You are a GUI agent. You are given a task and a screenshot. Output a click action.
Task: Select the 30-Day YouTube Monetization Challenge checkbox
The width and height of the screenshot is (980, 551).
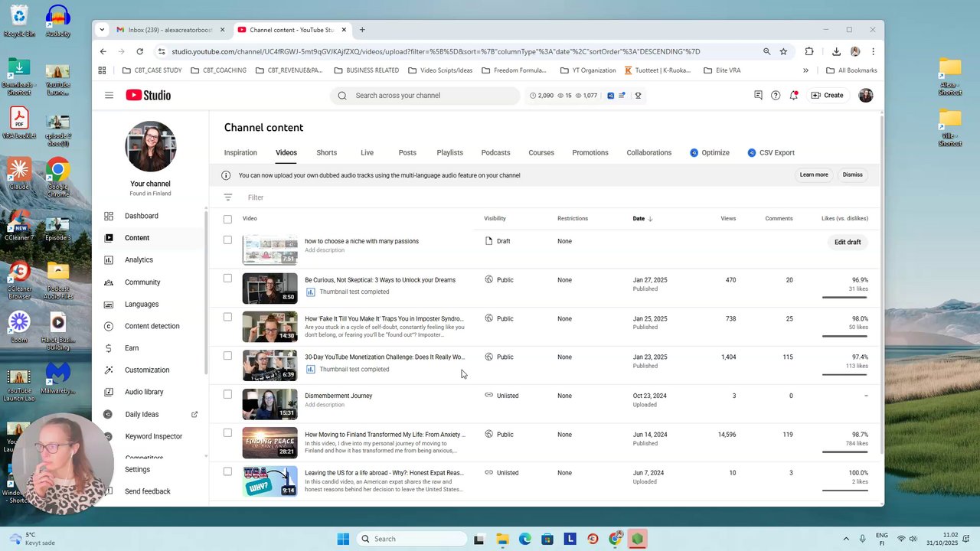point(227,356)
